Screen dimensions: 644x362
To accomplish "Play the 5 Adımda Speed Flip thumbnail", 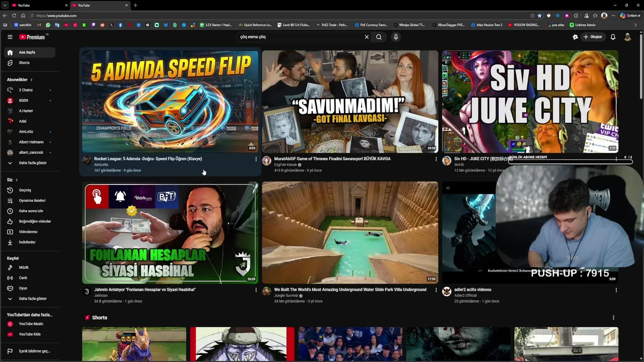I will tap(170, 101).
